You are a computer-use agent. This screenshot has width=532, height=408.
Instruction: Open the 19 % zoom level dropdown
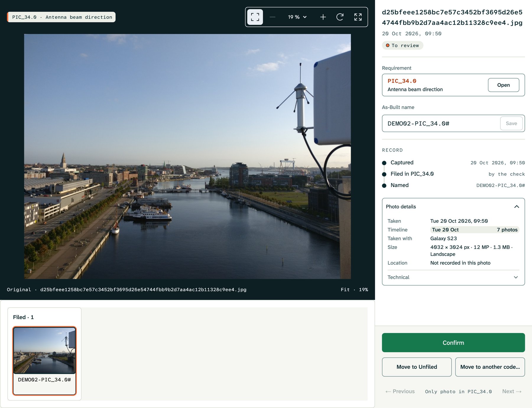[x=297, y=17]
